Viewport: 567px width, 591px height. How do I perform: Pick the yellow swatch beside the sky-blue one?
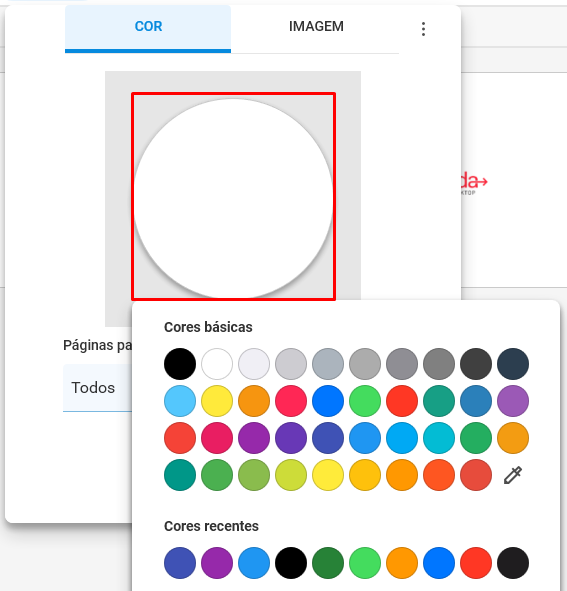point(217,401)
